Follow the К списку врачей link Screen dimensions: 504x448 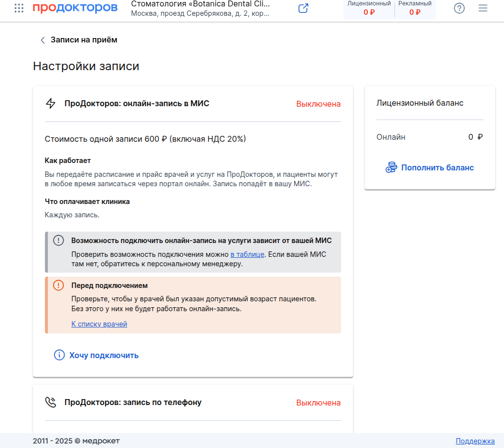pyautogui.click(x=99, y=324)
